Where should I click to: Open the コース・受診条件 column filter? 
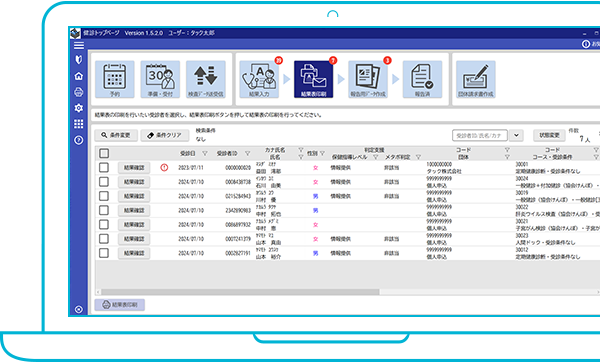pyautogui.click(x=596, y=157)
